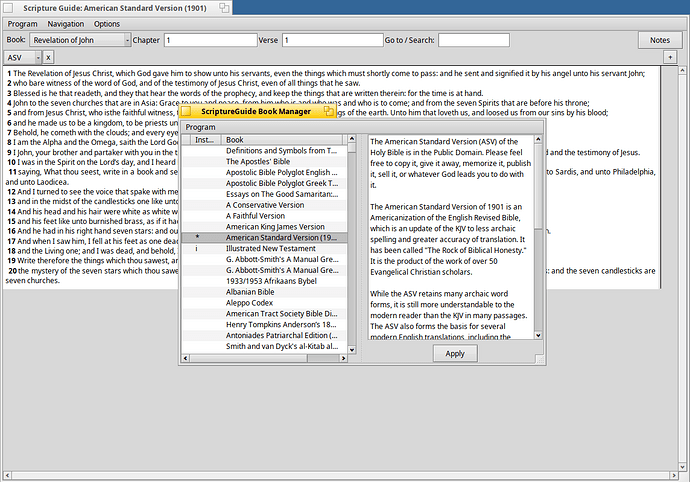Select Aleppo Codex row
Viewport: 690px width, 482px height.
point(264,303)
